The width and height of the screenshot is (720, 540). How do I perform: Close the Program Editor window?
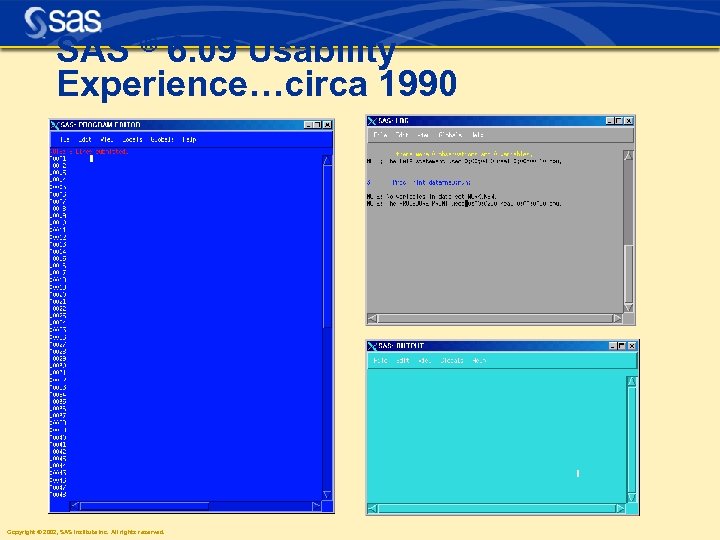327,125
